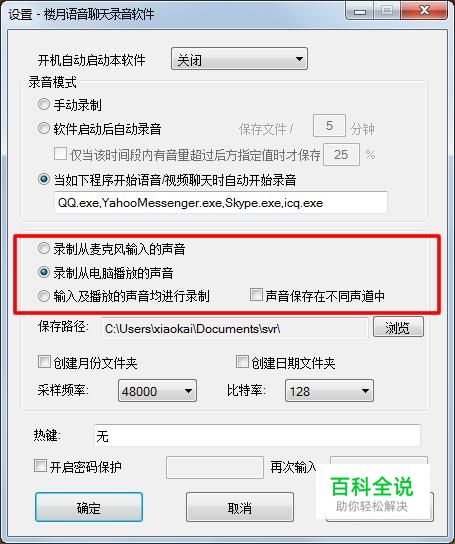This screenshot has width=455, height=544.
Task: Click the 保存路径 path field
Action: pyautogui.click(x=235, y=328)
